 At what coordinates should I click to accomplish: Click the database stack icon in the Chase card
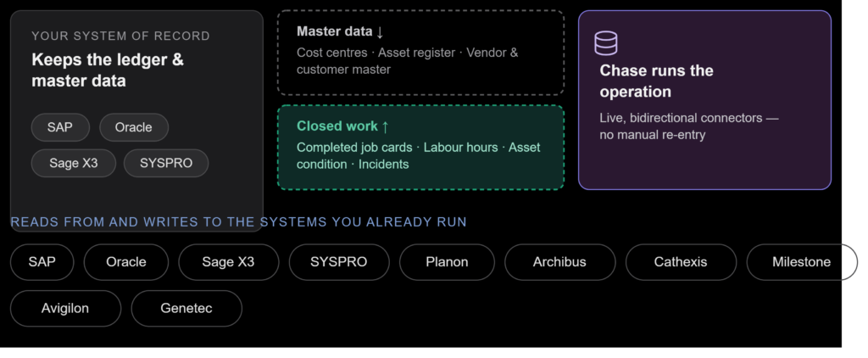(x=605, y=43)
